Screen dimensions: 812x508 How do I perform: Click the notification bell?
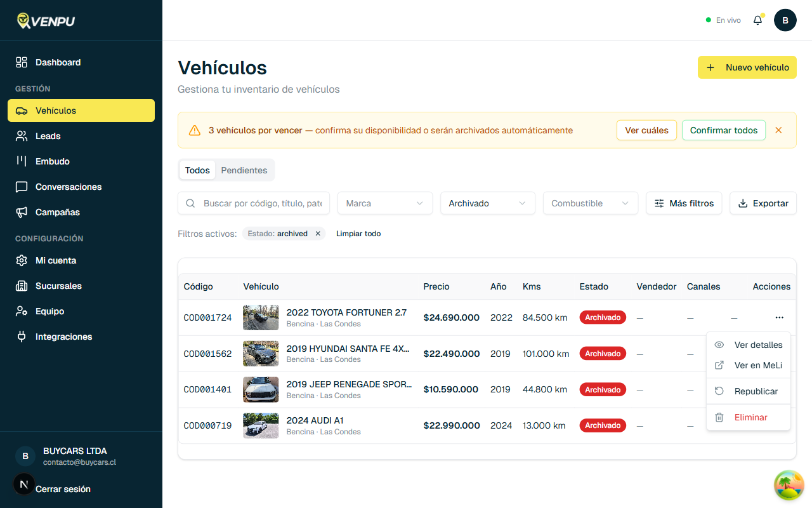(757, 20)
